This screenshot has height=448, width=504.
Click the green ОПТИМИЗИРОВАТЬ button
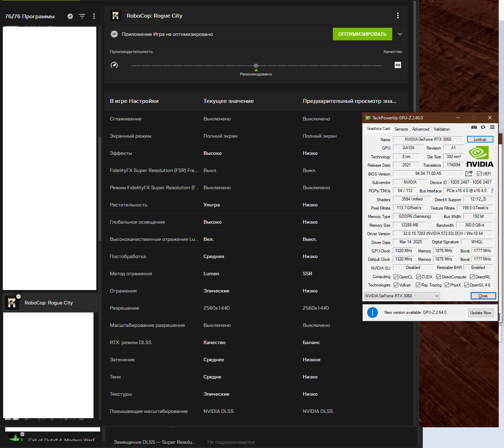click(x=362, y=34)
